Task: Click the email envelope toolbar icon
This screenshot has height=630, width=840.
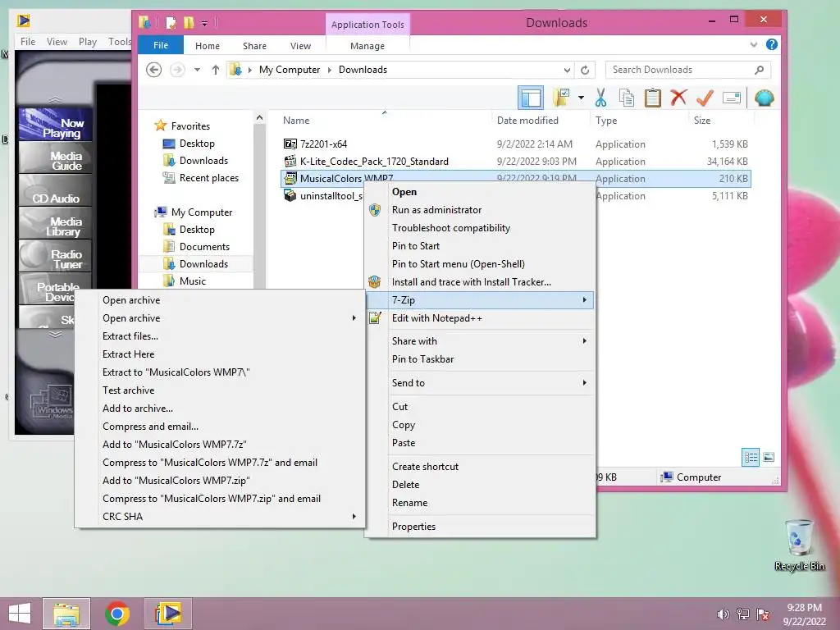Action: pyautogui.click(x=731, y=98)
